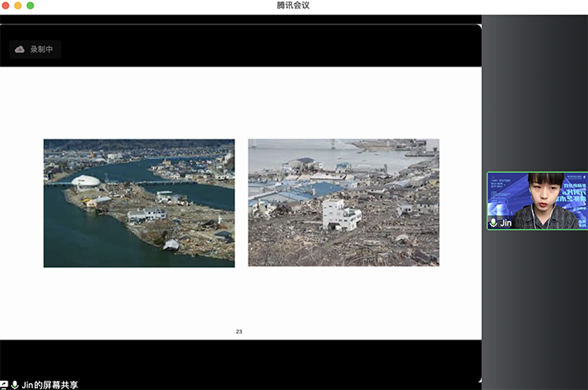Screen dimensions: 588x390
Task: Click the blank white area above the slide photos
Action: [x=240, y=101]
